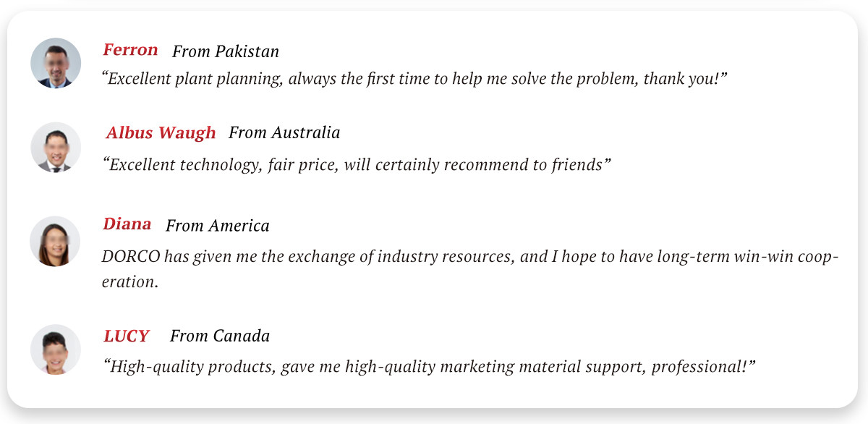Click Diana's avatar photo
This screenshot has height=424, width=868.
(x=55, y=242)
